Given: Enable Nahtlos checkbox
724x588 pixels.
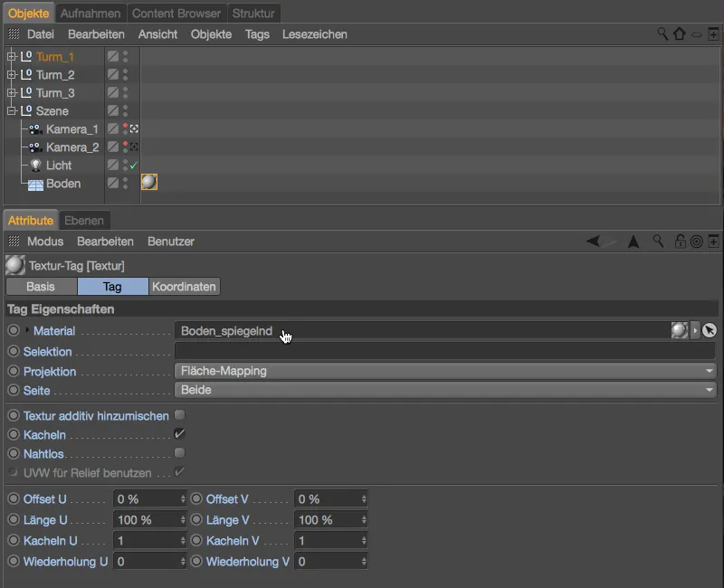Looking at the screenshot, I should 179,453.
